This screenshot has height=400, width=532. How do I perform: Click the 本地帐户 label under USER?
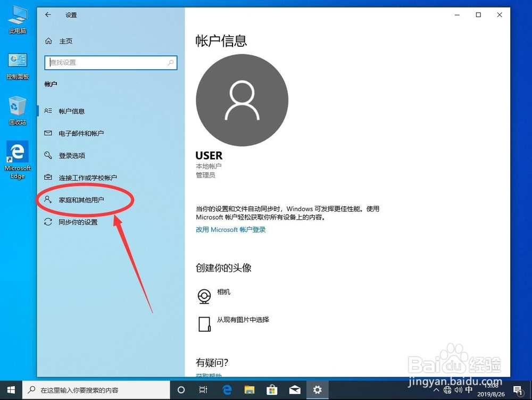[x=209, y=166]
